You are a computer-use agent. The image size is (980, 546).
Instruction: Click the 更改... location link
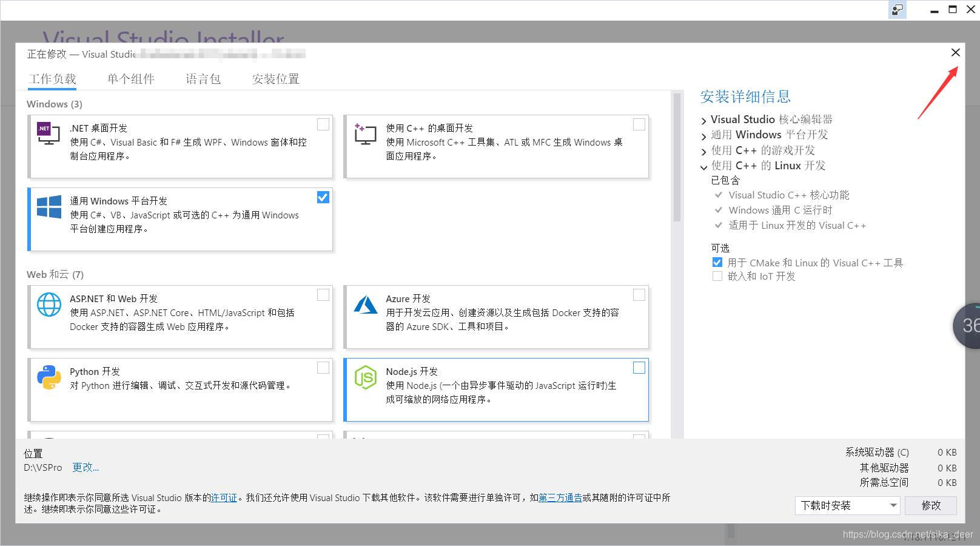click(86, 467)
